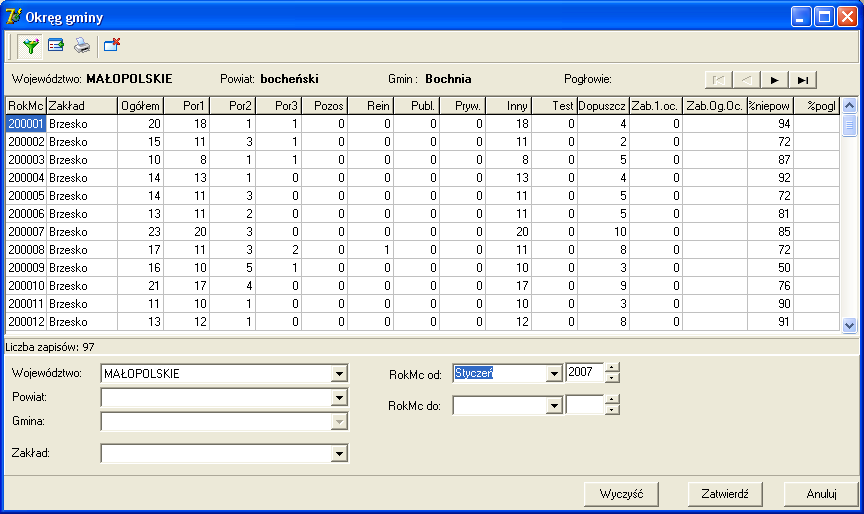864x514 pixels.
Task: Click the Publ. column header
Action: [416, 106]
